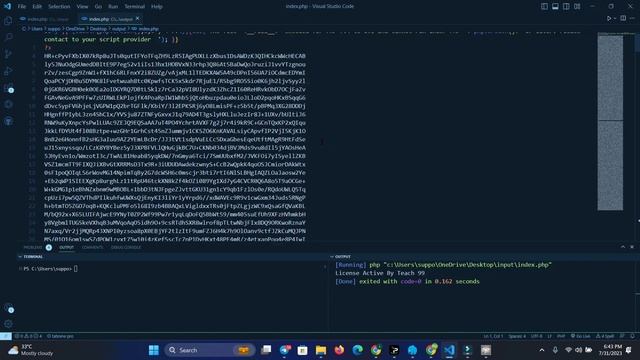Click the Desktop breadcrumb segment
Screen dimensions: 640x360
click(x=98, y=29)
